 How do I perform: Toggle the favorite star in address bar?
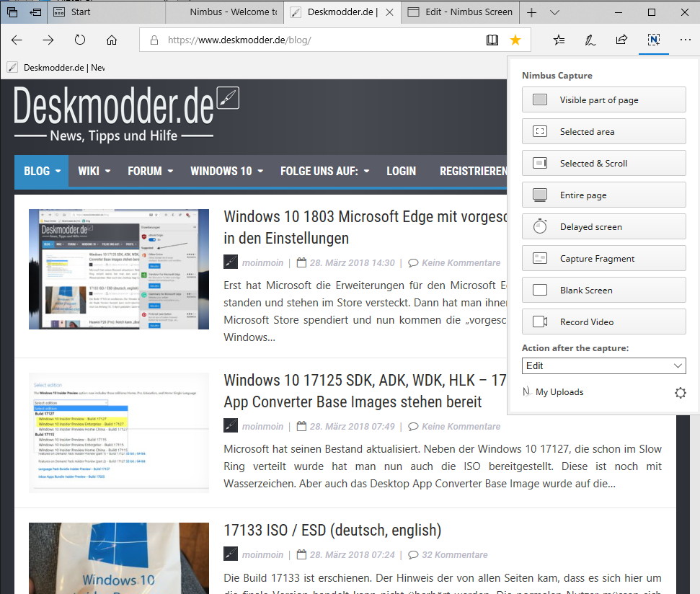(515, 40)
